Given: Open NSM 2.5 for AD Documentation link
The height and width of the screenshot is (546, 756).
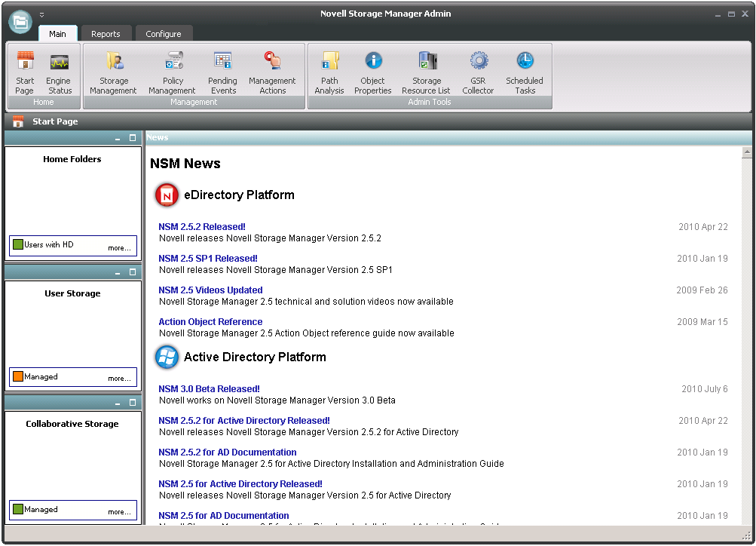Looking at the screenshot, I should pos(224,516).
